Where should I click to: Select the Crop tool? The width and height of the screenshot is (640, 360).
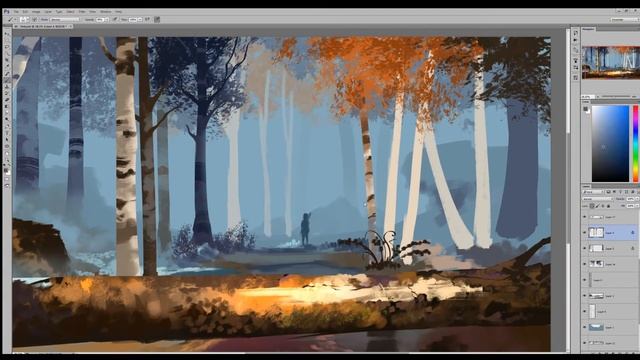7,60
